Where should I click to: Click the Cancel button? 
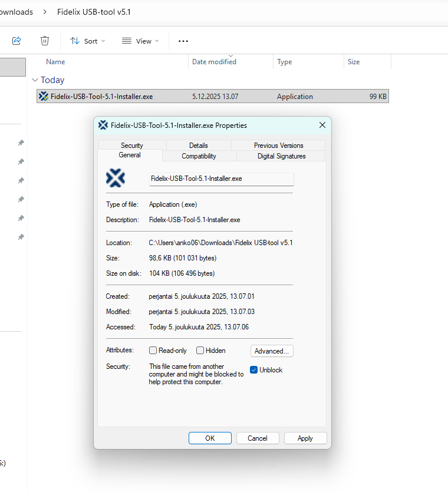(258, 438)
